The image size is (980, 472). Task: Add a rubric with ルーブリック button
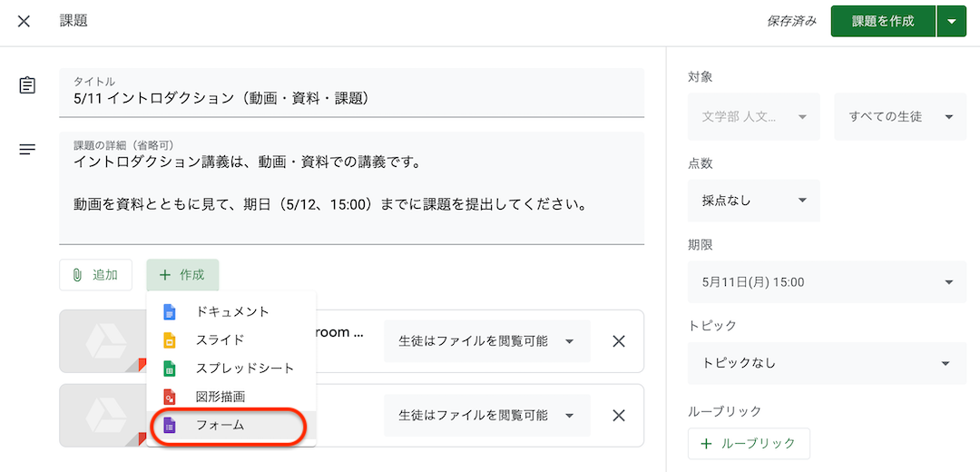tap(749, 444)
